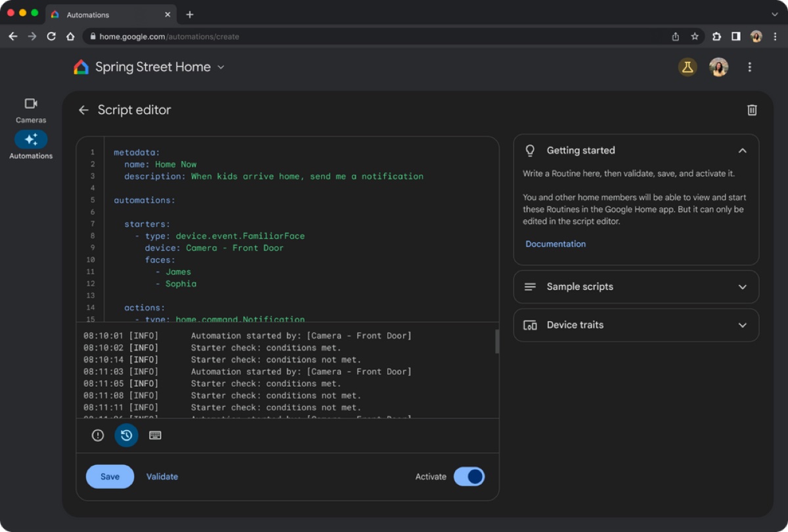The image size is (788, 532).
Task: Open the Cameras sidebar item
Action: (x=31, y=109)
